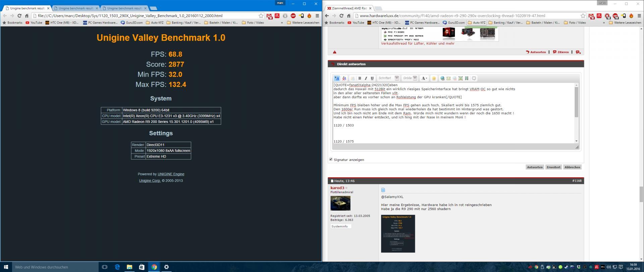Open the Windows Start menu
This screenshot has width=644, height=272.
pyautogui.click(x=6, y=267)
